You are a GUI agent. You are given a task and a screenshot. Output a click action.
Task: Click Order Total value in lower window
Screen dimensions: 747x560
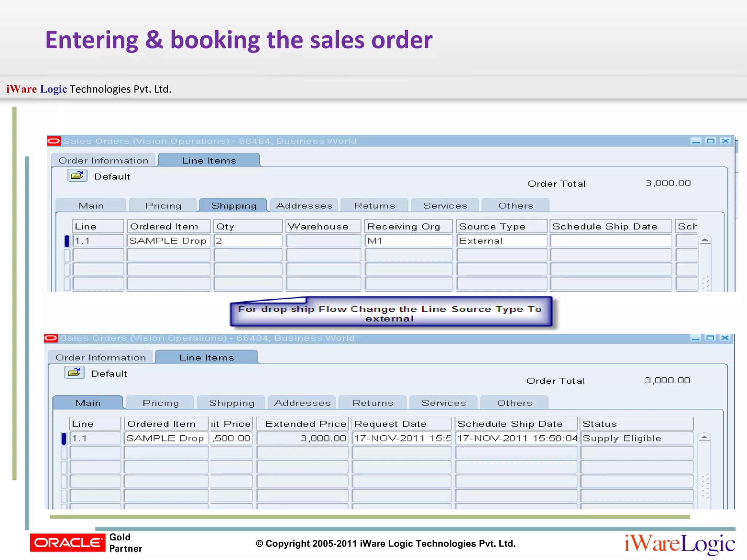click(667, 380)
